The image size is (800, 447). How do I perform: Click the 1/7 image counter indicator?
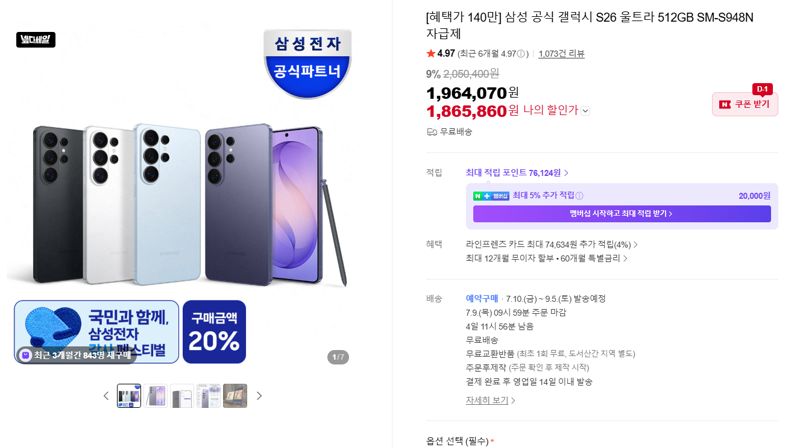point(338,357)
